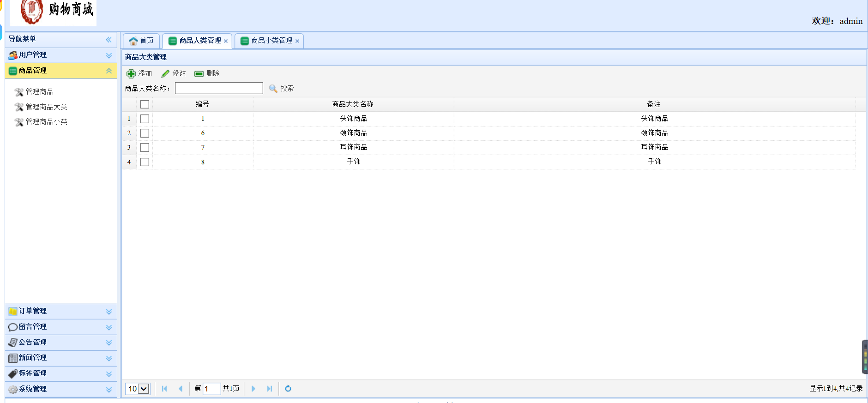Click 手饰 in the 备注 column
Image resolution: width=868 pixels, height=403 pixels.
coord(655,162)
